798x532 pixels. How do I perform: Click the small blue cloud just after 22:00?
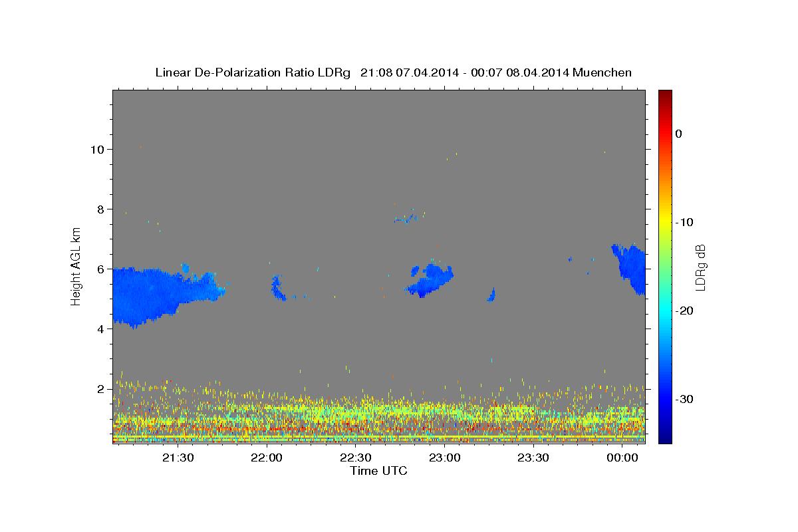pyautogui.click(x=278, y=288)
